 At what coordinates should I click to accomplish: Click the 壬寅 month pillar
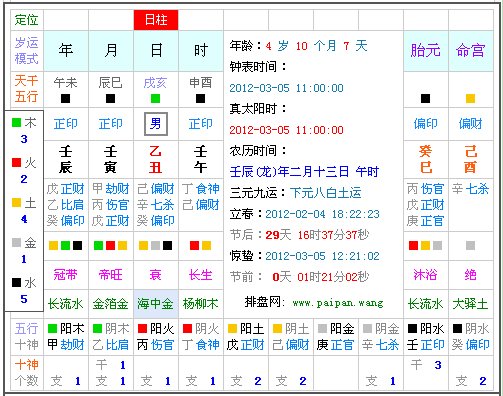click(111, 159)
